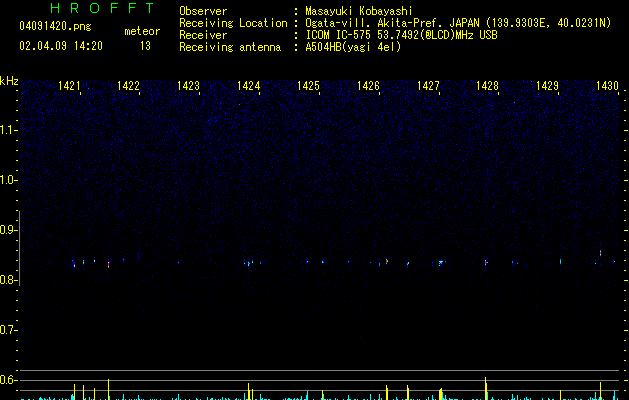Click the 0.9 frequency axis label

pos(8,230)
